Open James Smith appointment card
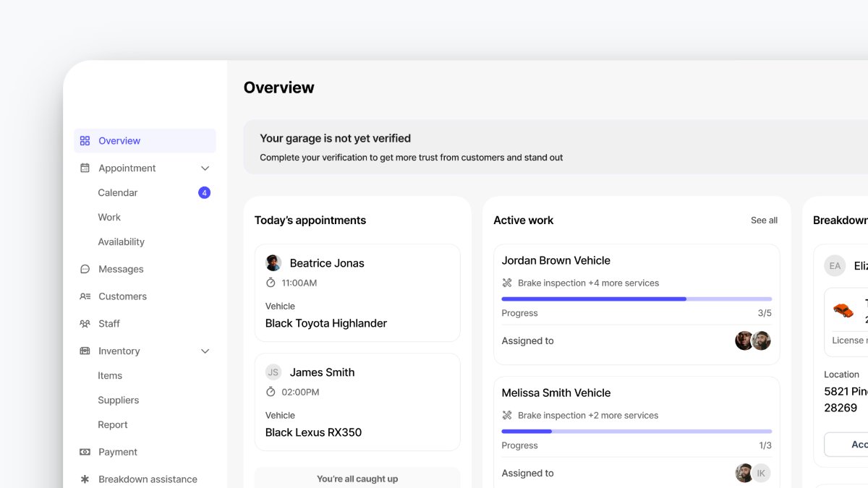 point(357,402)
